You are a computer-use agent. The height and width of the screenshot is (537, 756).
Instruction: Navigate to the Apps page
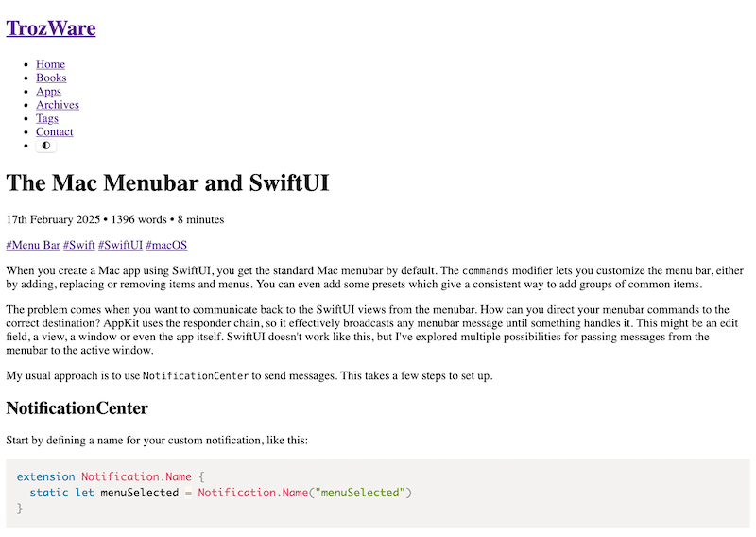(48, 92)
